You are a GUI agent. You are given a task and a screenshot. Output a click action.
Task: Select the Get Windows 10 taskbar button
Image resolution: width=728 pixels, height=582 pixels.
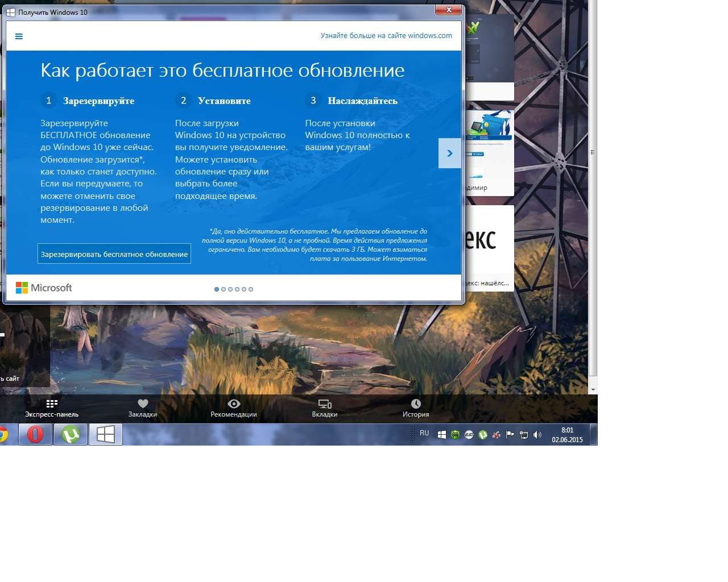[x=106, y=435]
